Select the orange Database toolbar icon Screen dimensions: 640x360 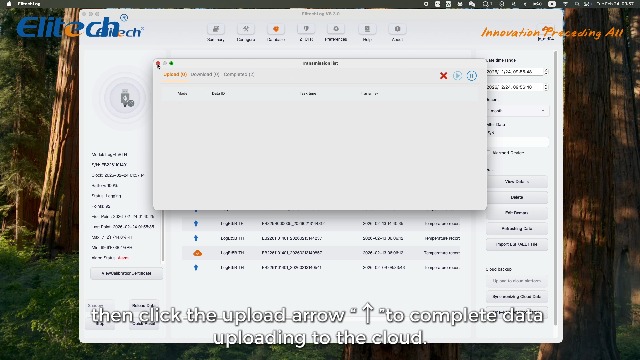(276, 29)
